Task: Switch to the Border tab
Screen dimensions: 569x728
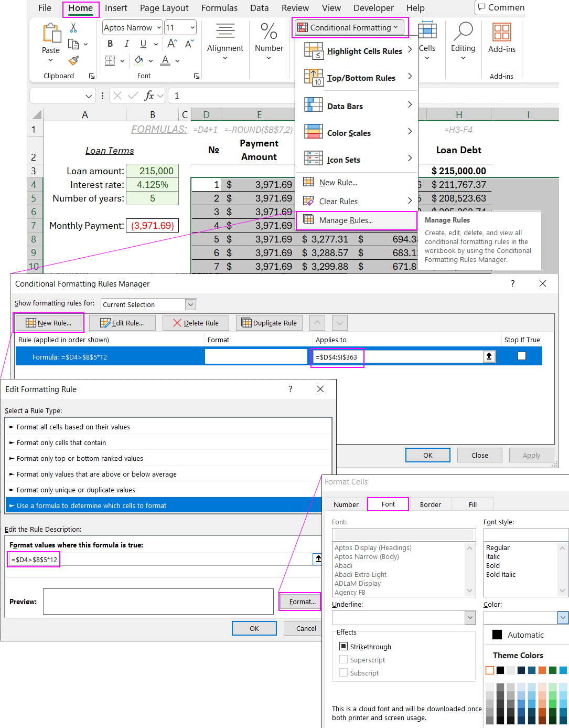Action: 430,504
